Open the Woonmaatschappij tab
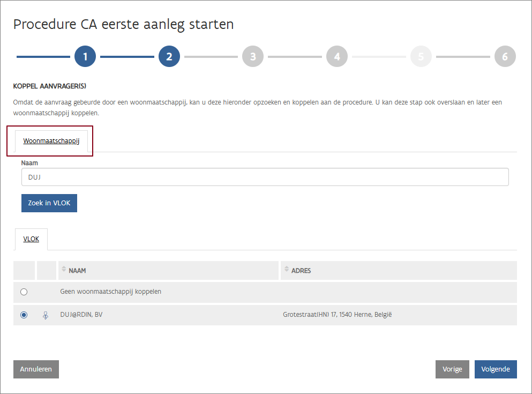532x394 pixels. click(x=51, y=141)
